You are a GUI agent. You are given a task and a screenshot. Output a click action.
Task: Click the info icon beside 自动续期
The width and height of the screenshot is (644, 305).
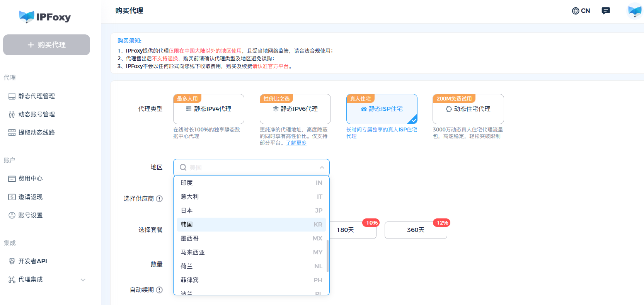pos(159,290)
